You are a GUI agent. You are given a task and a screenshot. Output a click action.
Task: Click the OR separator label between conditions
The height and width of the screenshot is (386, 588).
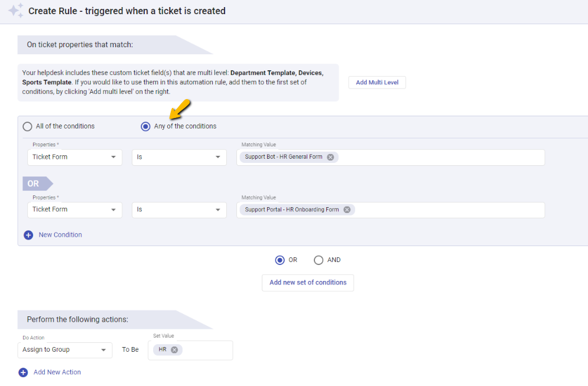pos(37,184)
